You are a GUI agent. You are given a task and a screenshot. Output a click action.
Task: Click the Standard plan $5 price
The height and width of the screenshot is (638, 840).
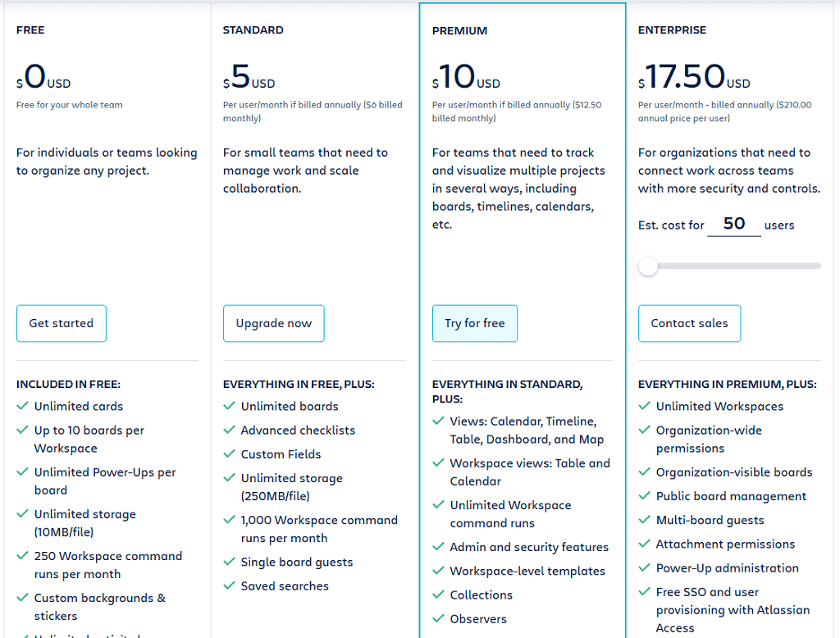coord(241,78)
